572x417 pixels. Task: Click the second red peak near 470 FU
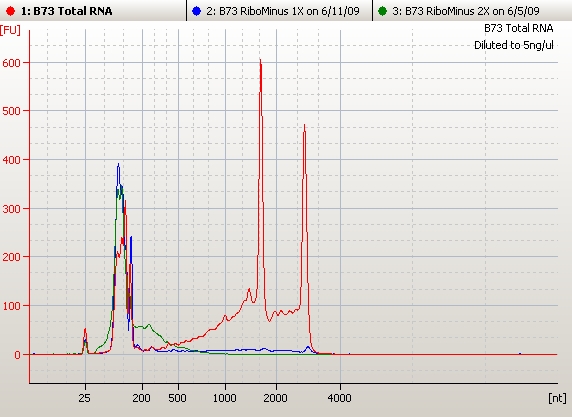[x=304, y=126]
